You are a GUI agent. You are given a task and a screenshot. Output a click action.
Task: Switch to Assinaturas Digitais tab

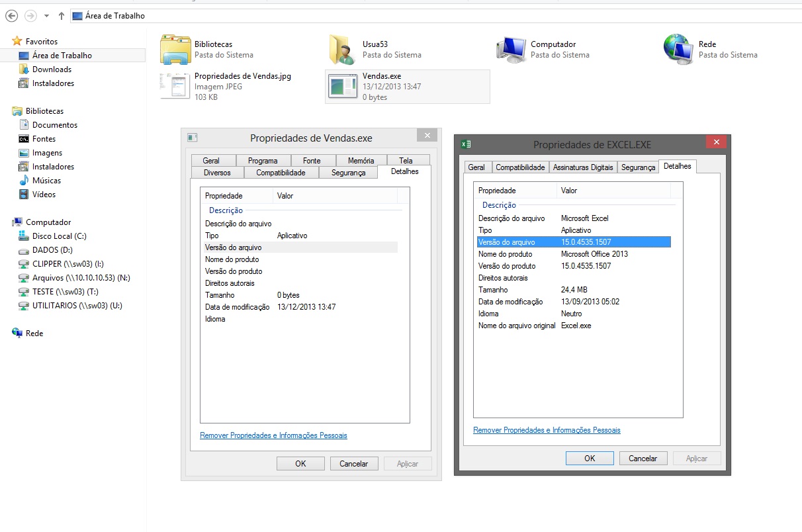(x=582, y=167)
